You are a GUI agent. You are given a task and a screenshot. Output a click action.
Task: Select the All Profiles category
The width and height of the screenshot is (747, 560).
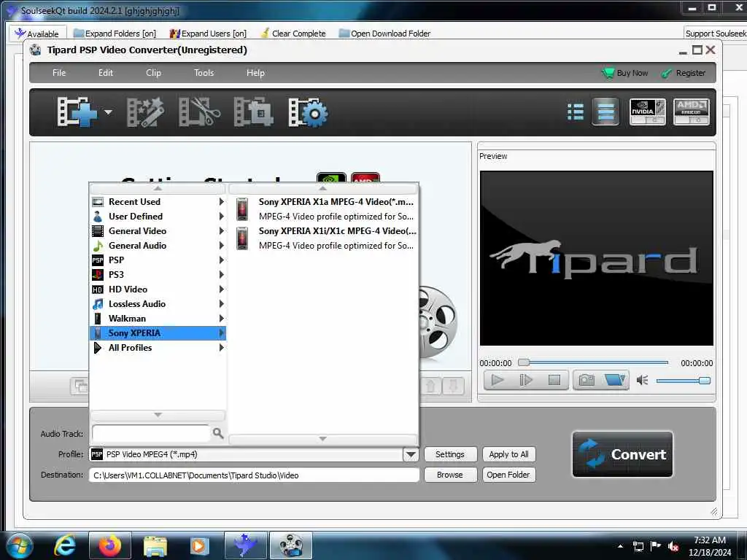(158, 348)
